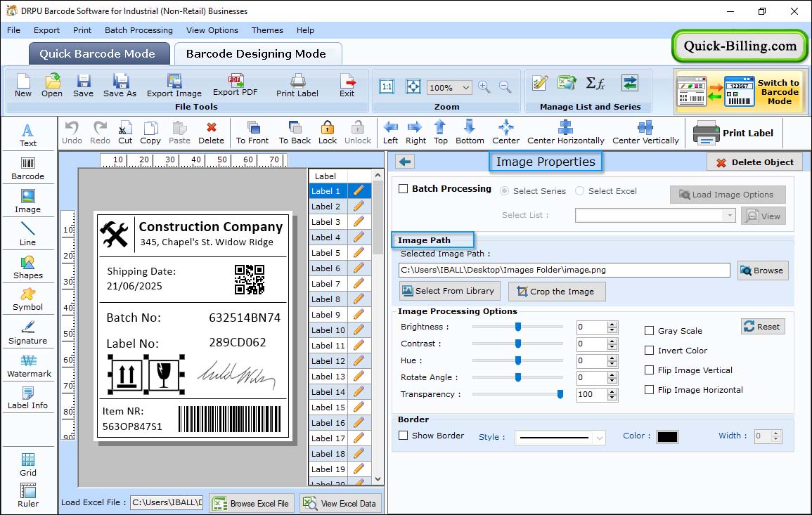Click the Print Label toolbar icon

tap(297, 86)
